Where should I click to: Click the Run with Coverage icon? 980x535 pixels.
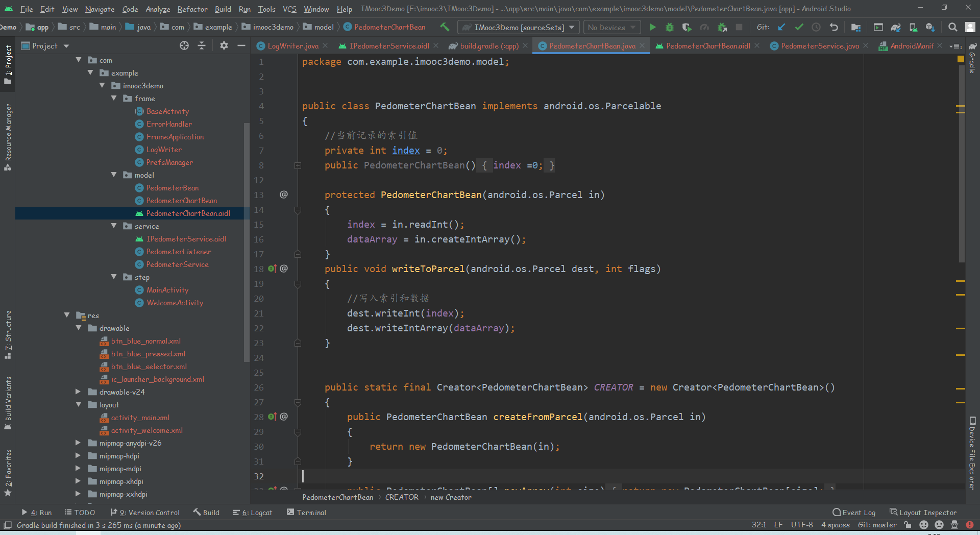click(687, 27)
